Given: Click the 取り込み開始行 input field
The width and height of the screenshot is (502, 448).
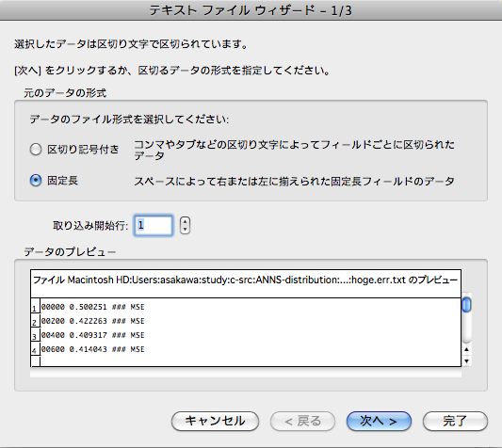Looking at the screenshot, I should [154, 226].
